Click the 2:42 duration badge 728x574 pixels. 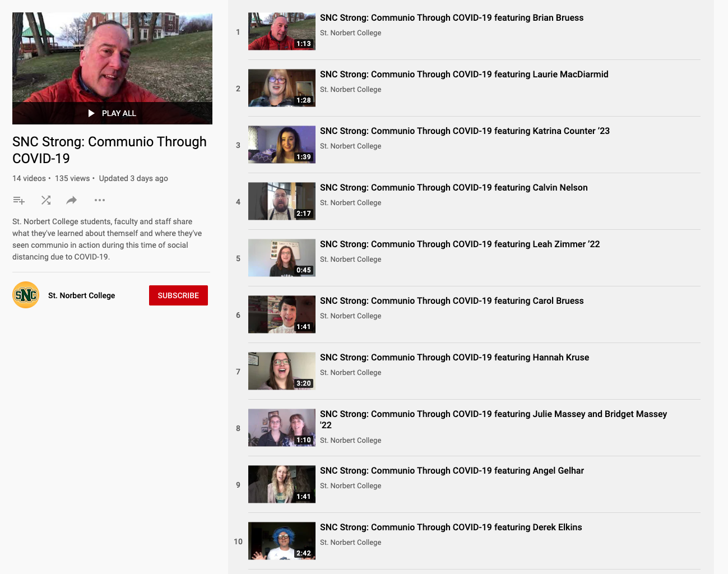pyautogui.click(x=304, y=553)
